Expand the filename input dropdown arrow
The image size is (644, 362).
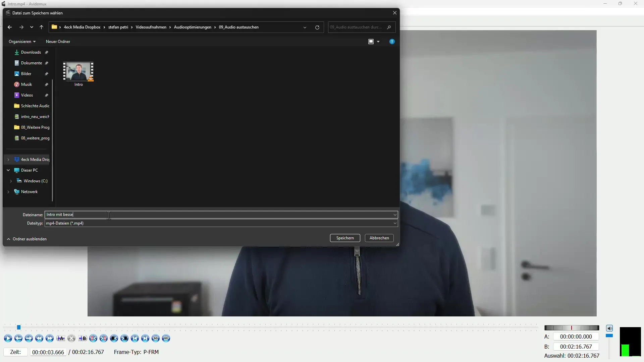coord(395,215)
